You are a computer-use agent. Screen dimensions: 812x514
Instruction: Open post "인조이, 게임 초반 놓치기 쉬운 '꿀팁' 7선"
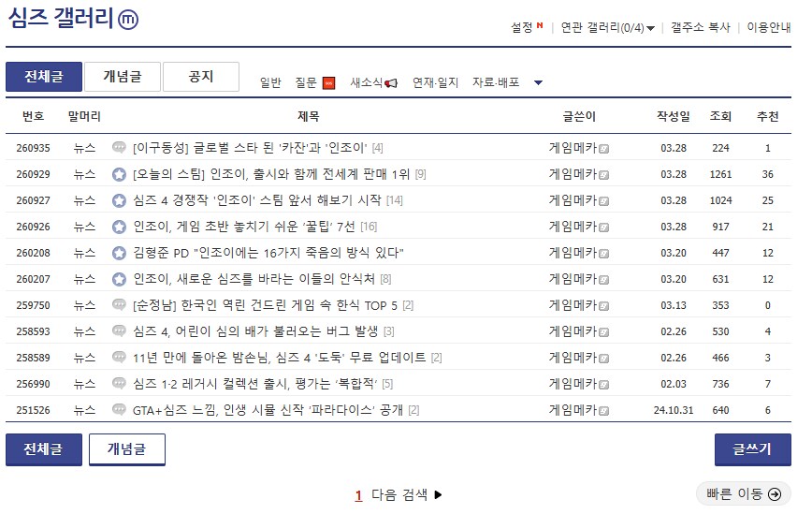coord(244,227)
